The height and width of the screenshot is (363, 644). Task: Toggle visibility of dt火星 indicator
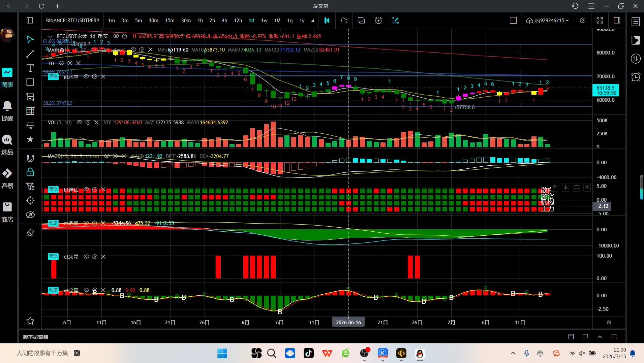click(86, 257)
